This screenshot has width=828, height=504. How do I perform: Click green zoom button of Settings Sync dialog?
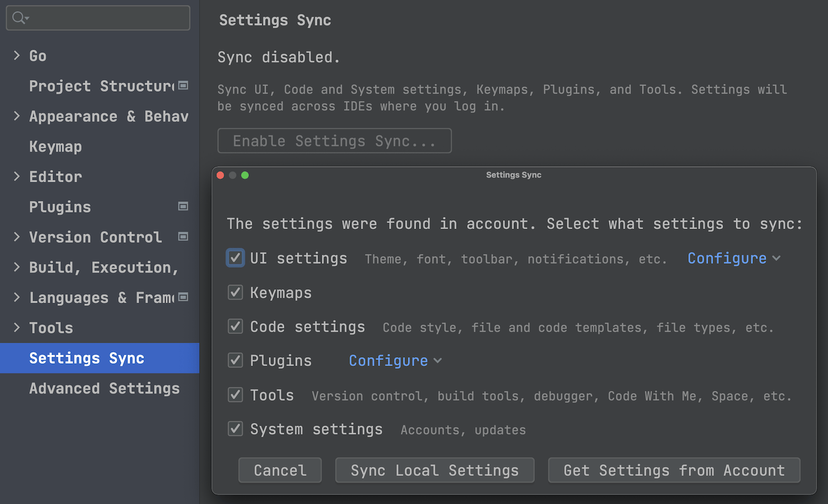(x=245, y=175)
